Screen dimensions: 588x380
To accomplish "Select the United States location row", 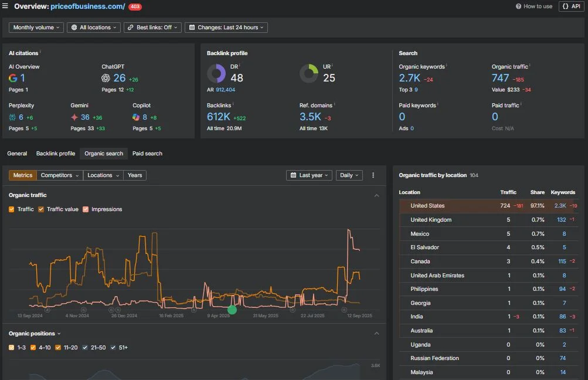I will pos(488,206).
